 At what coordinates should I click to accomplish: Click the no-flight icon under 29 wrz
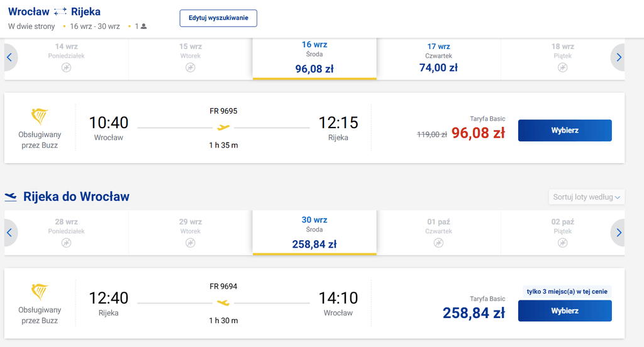click(190, 243)
